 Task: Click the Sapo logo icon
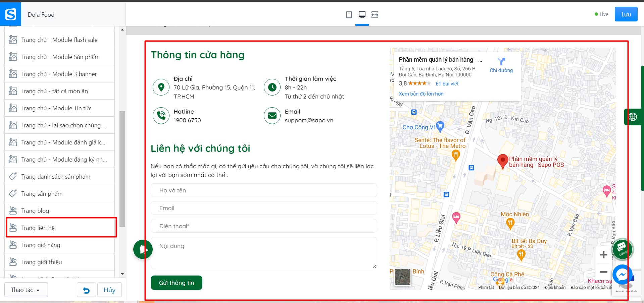click(x=10, y=14)
